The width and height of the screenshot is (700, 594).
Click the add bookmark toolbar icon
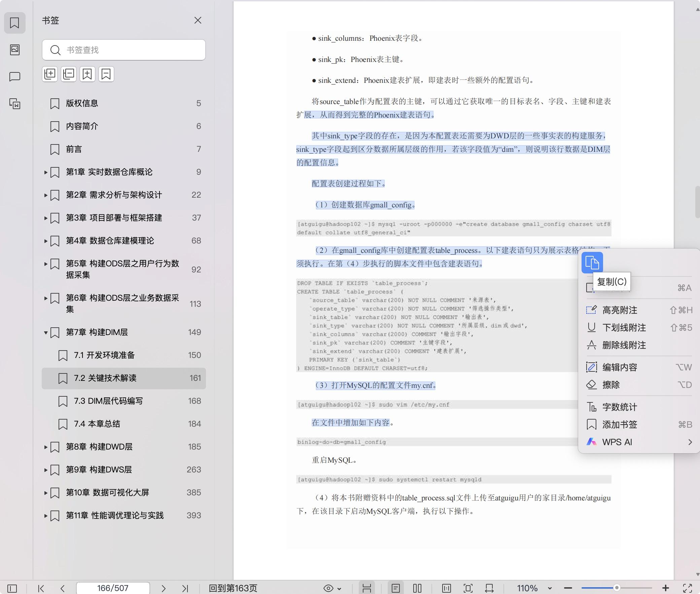click(87, 74)
